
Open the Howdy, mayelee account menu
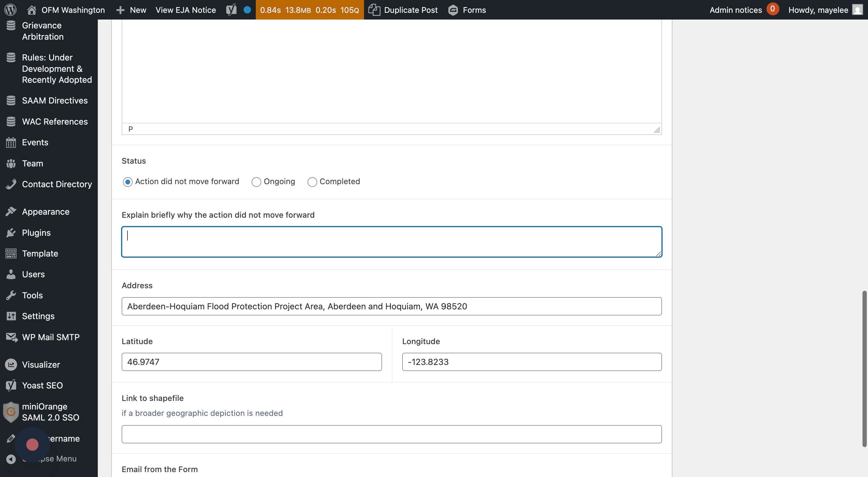[x=818, y=10]
